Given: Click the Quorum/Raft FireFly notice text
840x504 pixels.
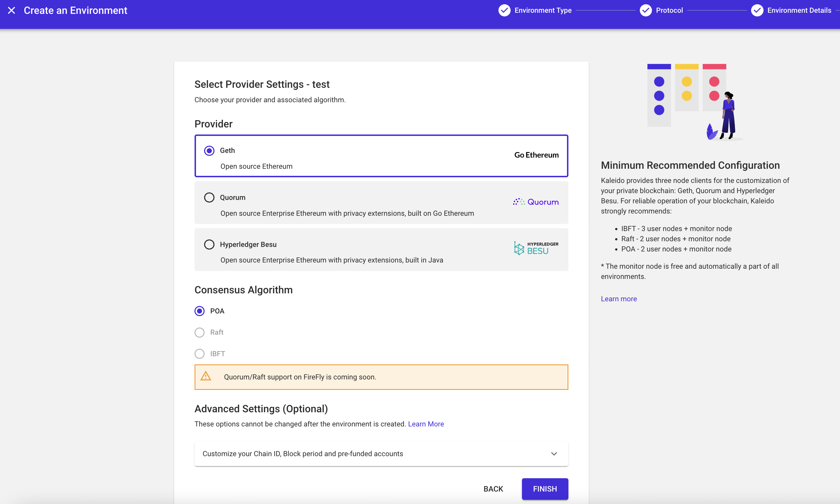Looking at the screenshot, I should (300, 377).
